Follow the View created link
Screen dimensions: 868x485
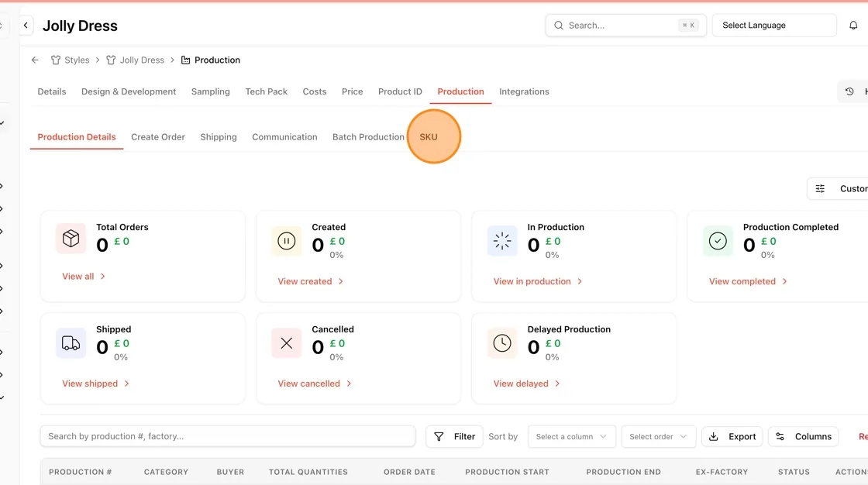(311, 281)
